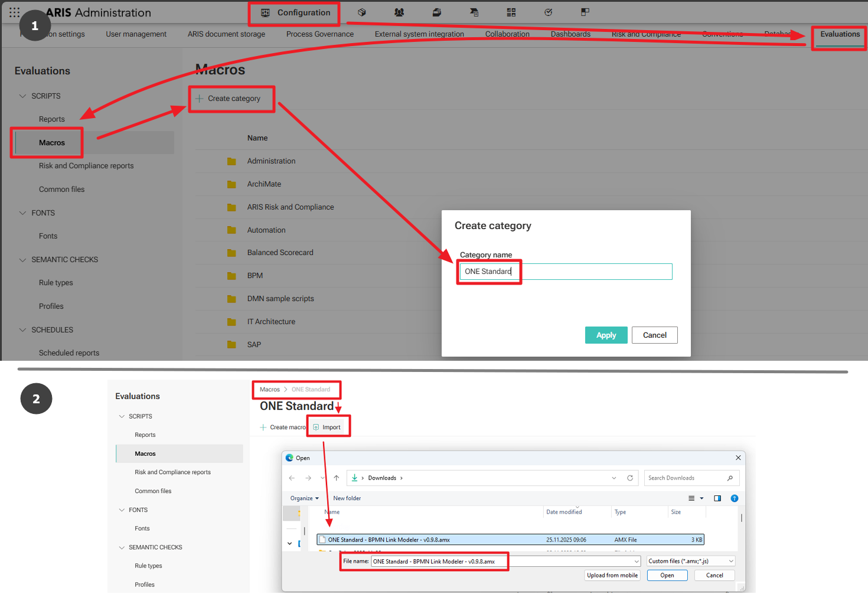
Task: Select the ONE Standard BPMN Link Modeler file
Action: coord(389,540)
